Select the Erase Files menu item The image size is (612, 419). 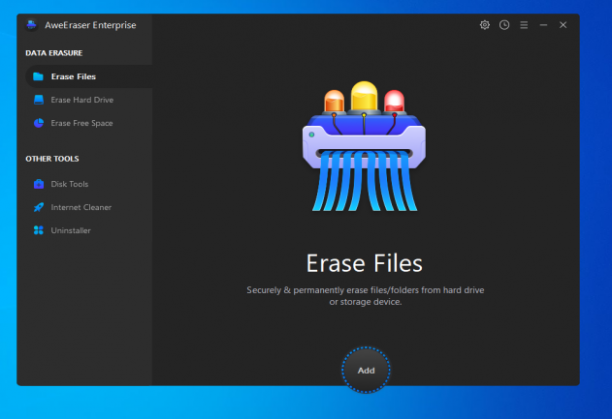89,76
